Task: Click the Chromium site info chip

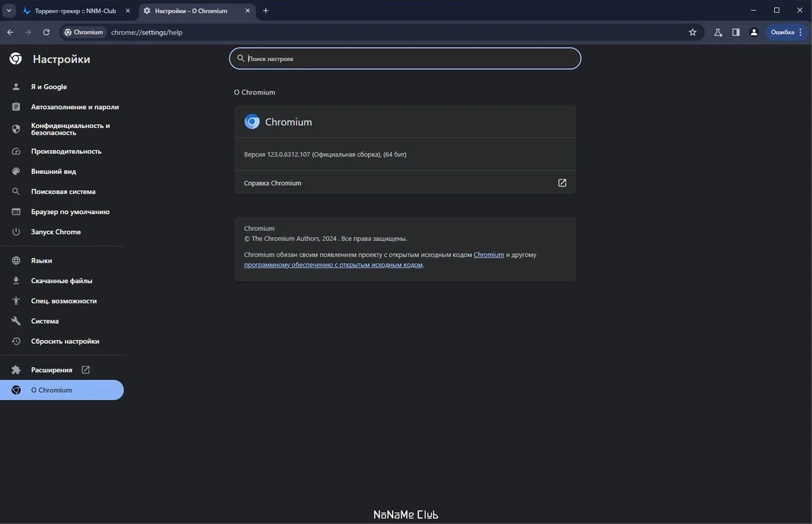Action: [x=84, y=32]
